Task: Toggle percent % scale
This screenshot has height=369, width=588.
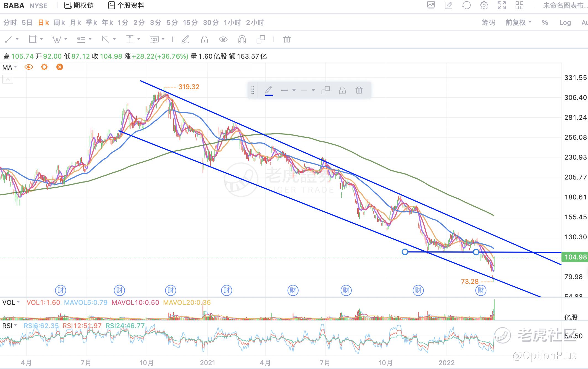Action: pyautogui.click(x=545, y=23)
